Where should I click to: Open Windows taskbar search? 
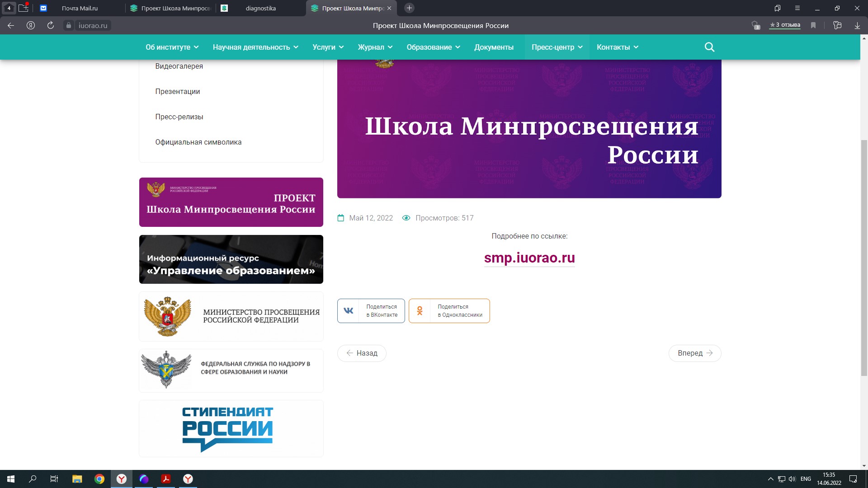(x=33, y=479)
